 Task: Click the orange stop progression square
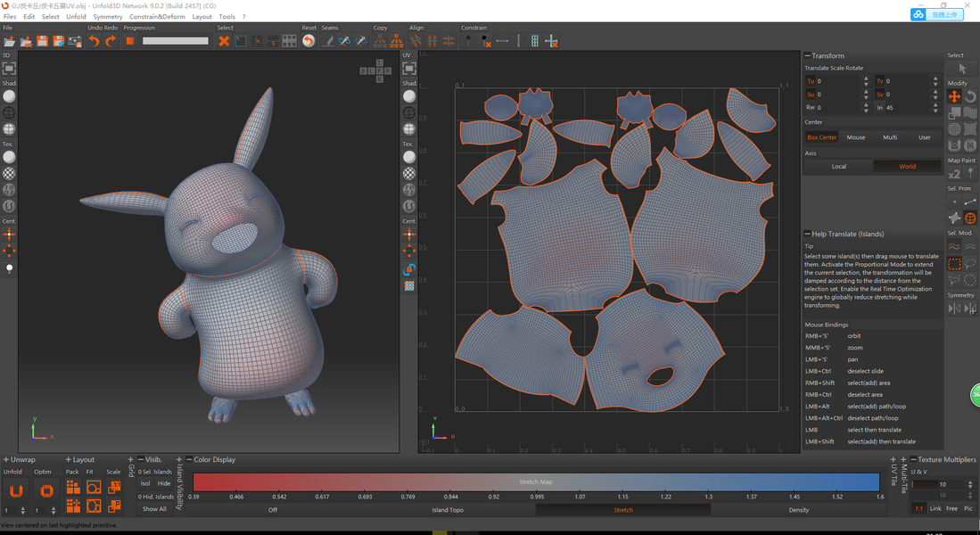pos(130,41)
